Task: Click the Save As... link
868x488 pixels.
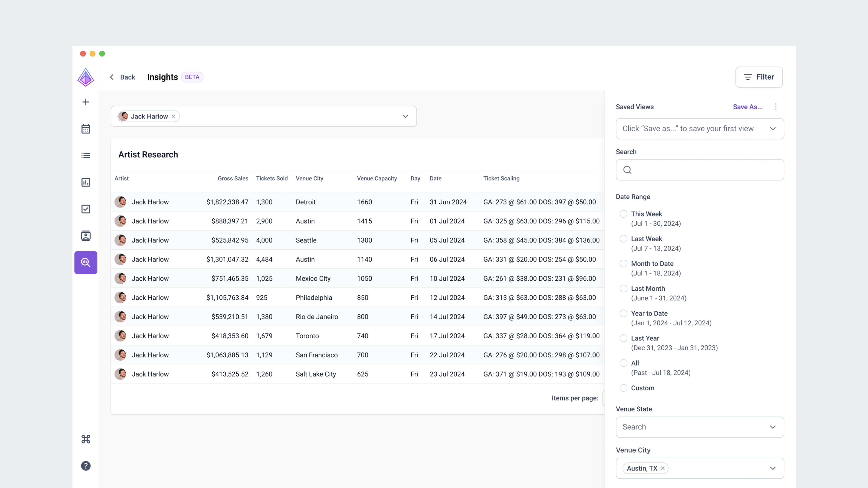Action: coord(747,107)
